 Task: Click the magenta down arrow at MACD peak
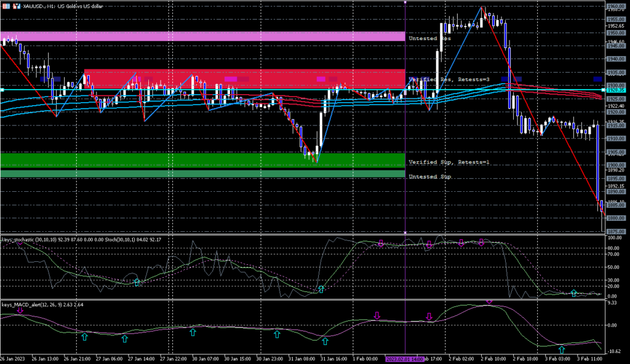[x=489, y=302]
